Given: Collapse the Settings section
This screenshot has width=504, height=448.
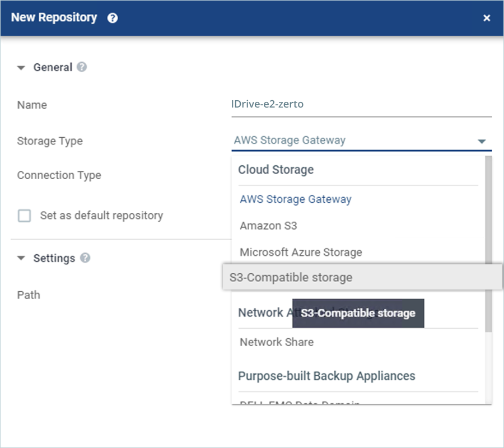Looking at the screenshot, I should pos(21,259).
